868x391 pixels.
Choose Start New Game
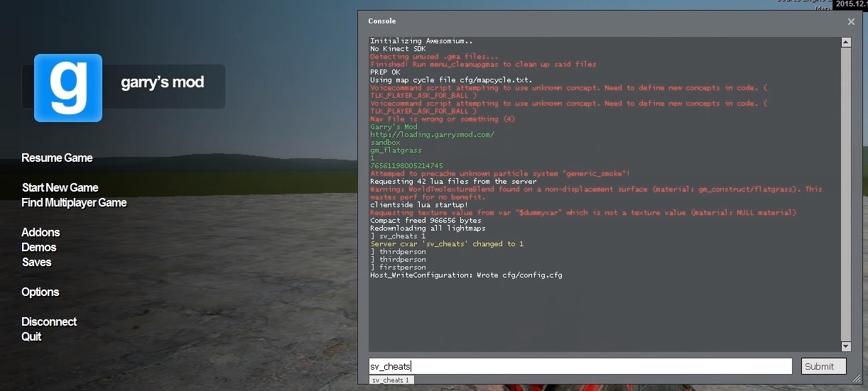pyautogui.click(x=60, y=188)
